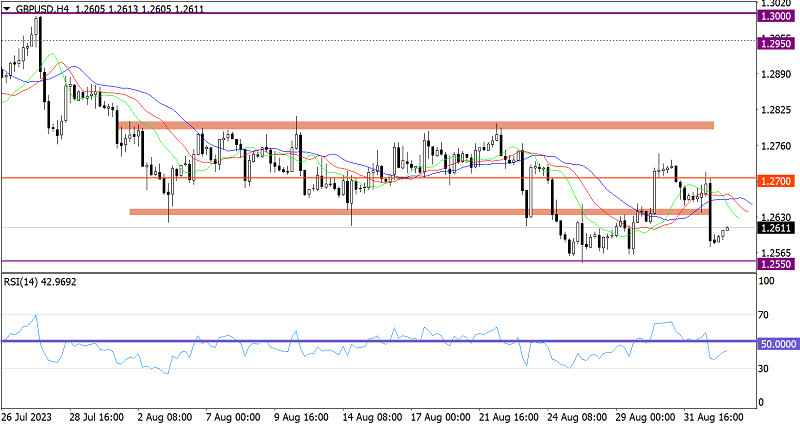Select the current price 1.2611 label
This screenshot has height=426, width=800.
pos(776,228)
